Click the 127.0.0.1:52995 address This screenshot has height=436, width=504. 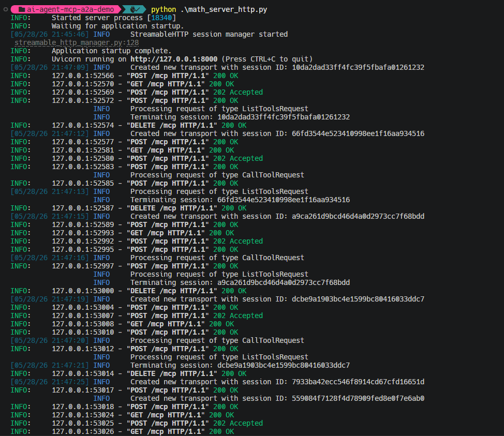click(83, 250)
